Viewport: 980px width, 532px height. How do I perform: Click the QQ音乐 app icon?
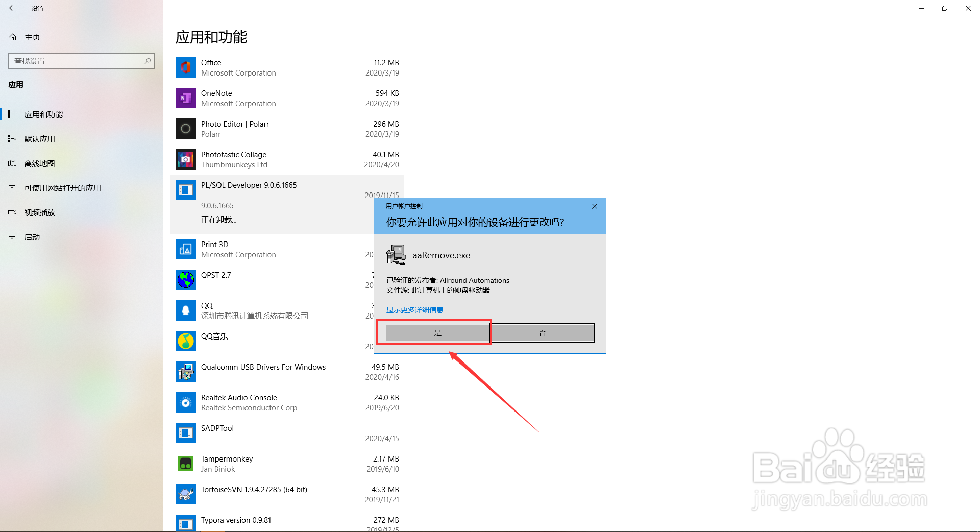coord(186,341)
